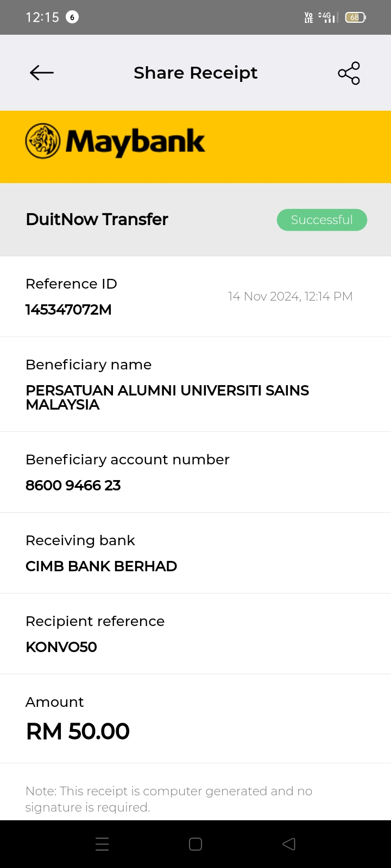Tap the battery indicator icon
Viewport: 391px width, 868px height.
coord(355,17)
